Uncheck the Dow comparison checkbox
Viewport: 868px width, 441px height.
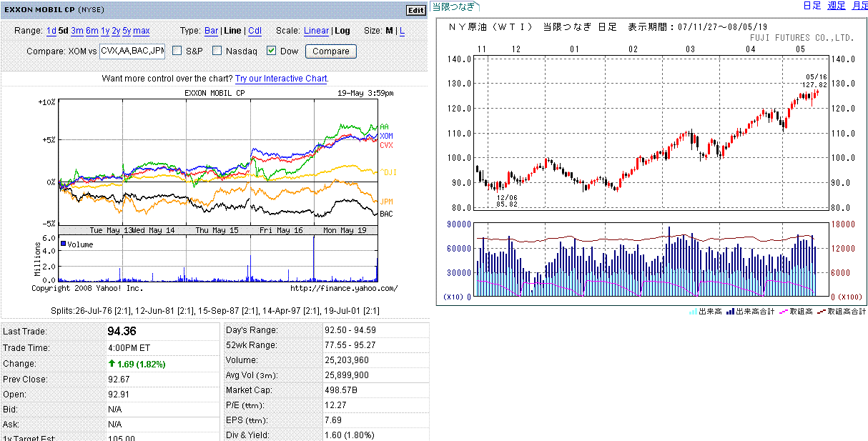coord(271,51)
